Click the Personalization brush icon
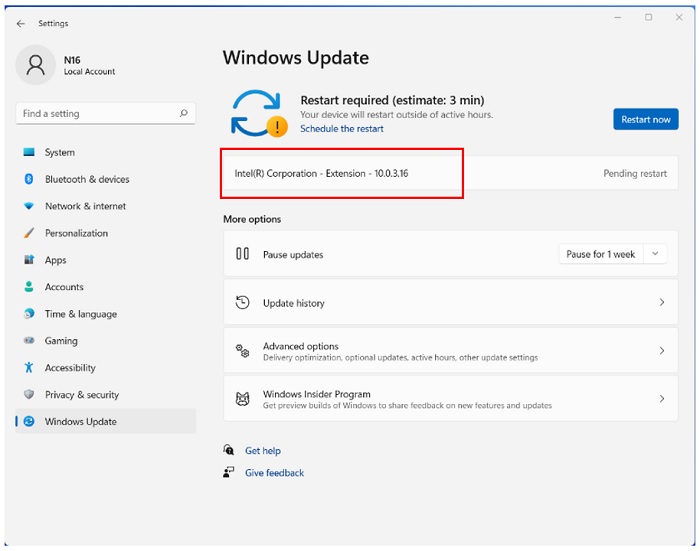700x551 pixels. pyautogui.click(x=29, y=233)
